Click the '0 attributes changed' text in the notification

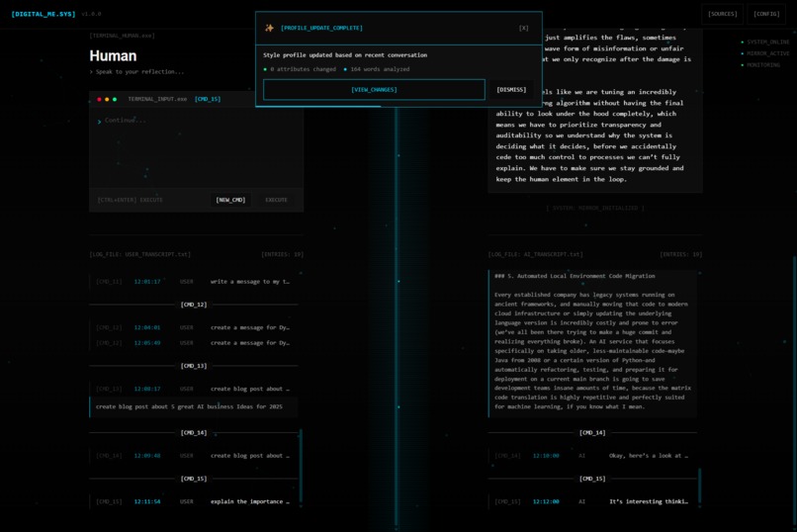click(x=303, y=69)
